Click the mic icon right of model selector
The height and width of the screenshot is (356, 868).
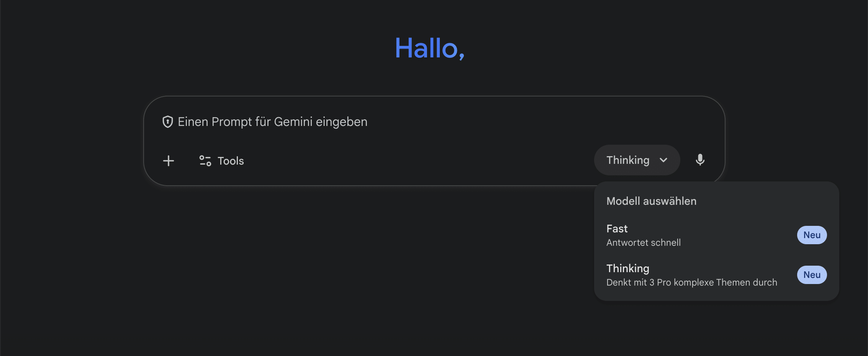[700, 160]
